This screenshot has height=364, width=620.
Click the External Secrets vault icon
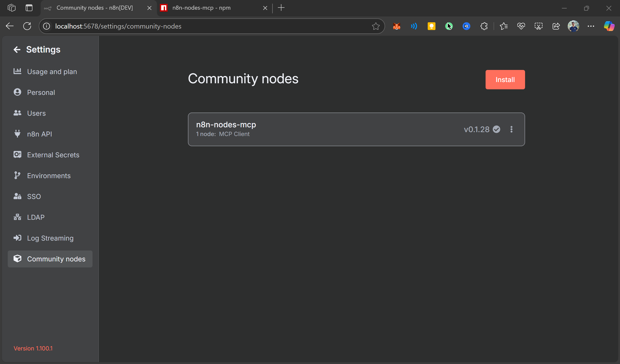coord(17,154)
